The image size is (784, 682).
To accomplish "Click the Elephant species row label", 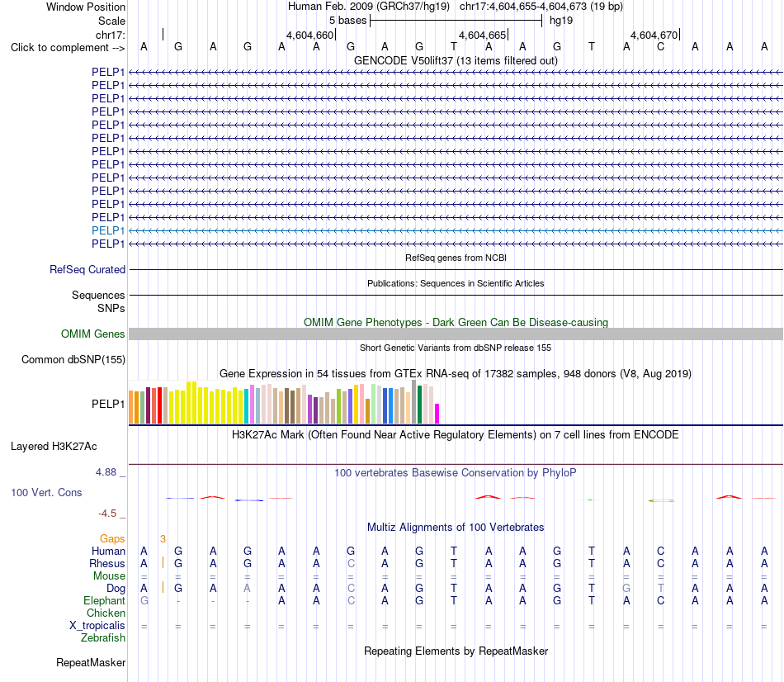I will 104,600.
